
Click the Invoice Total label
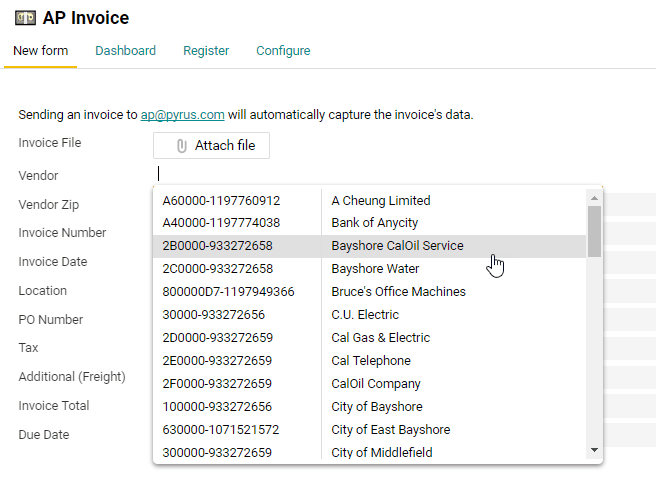coord(54,406)
